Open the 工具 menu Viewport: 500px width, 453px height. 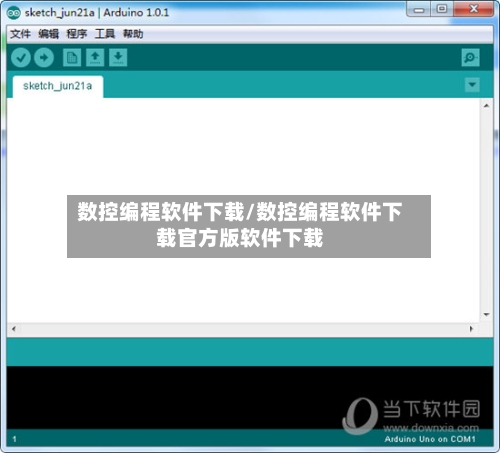click(x=105, y=34)
